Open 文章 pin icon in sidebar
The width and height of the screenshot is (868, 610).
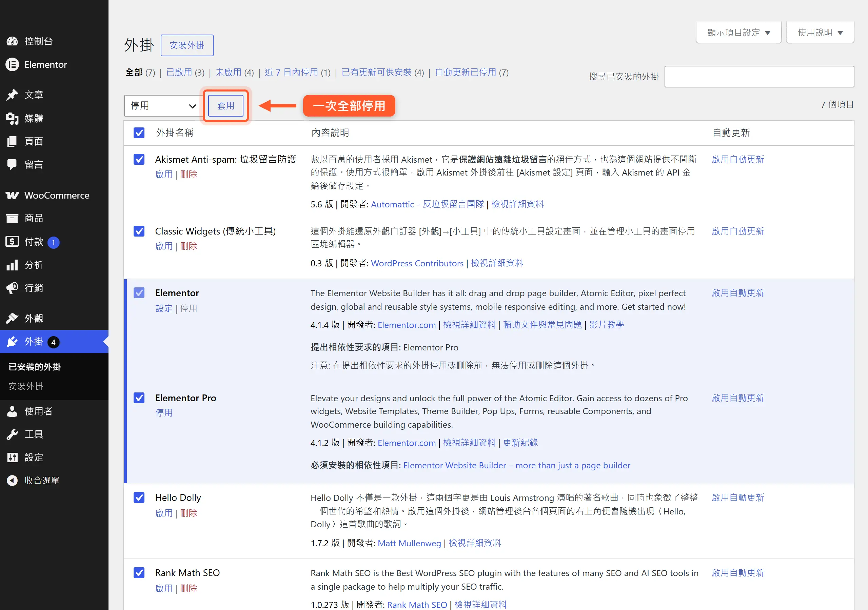[x=12, y=95]
